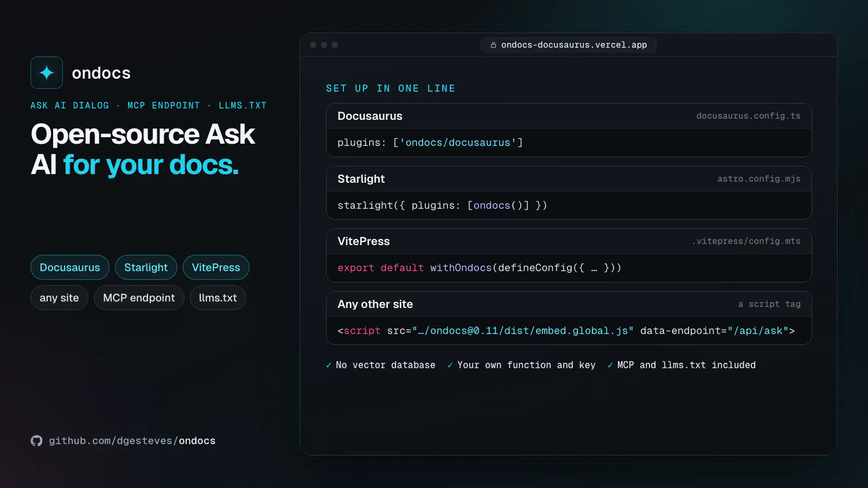This screenshot has width=868, height=488.
Task: Select the any site pill
Action: tap(59, 298)
